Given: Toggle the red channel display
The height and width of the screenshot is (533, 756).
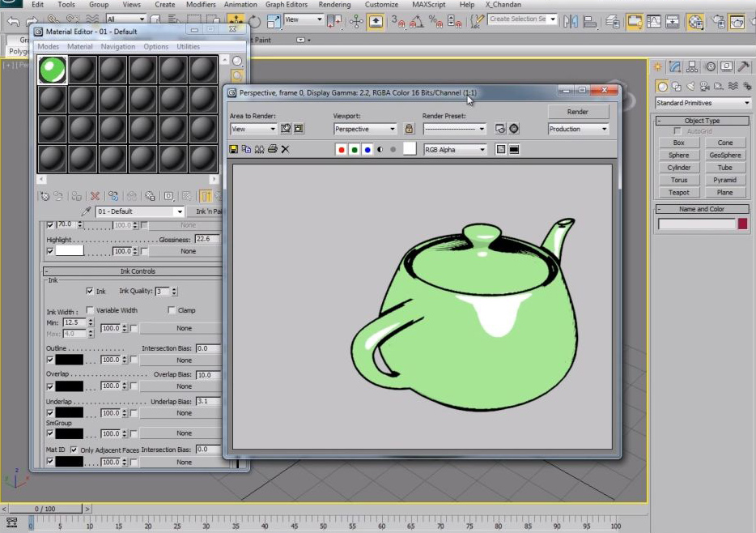Looking at the screenshot, I should point(341,149).
